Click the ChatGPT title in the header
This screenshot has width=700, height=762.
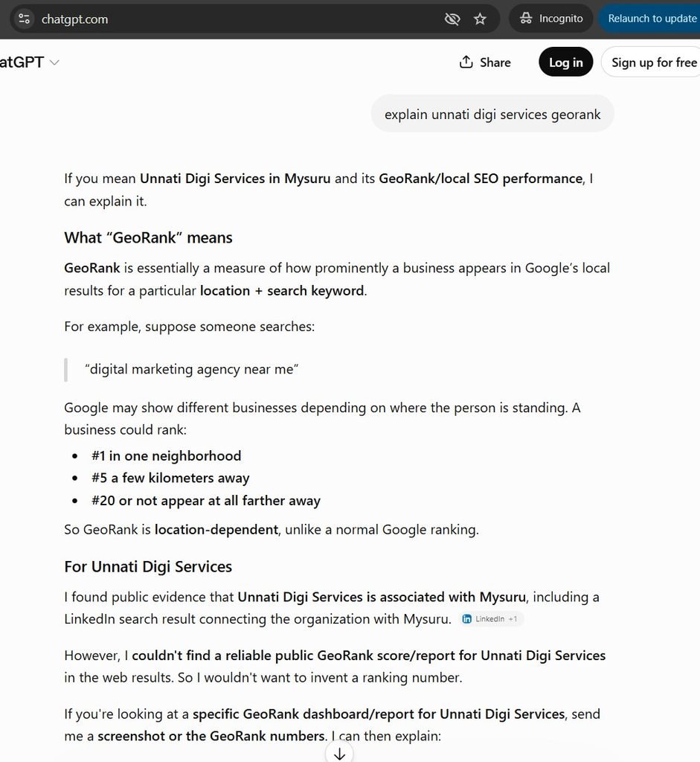tap(22, 63)
